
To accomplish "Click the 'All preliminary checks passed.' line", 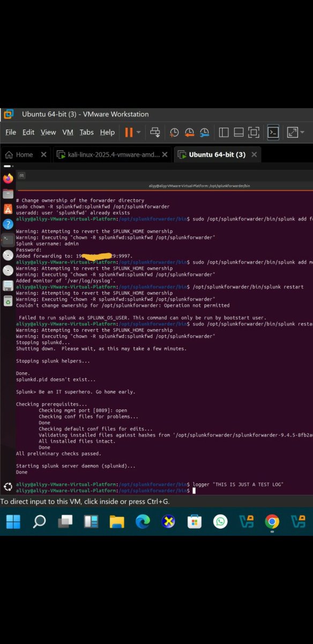I will tap(58, 453).
